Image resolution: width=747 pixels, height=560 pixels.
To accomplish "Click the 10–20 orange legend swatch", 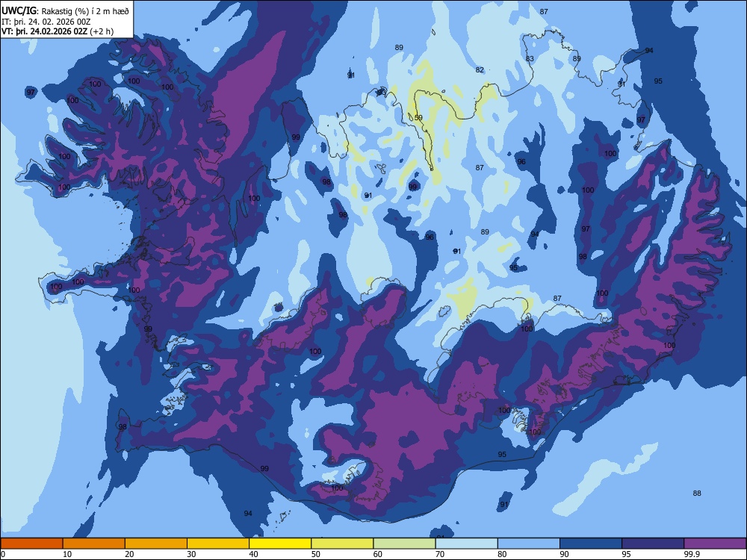I will (94, 544).
